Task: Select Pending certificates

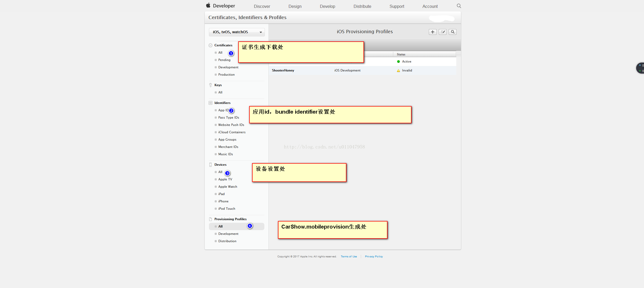Action: pyautogui.click(x=224, y=60)
